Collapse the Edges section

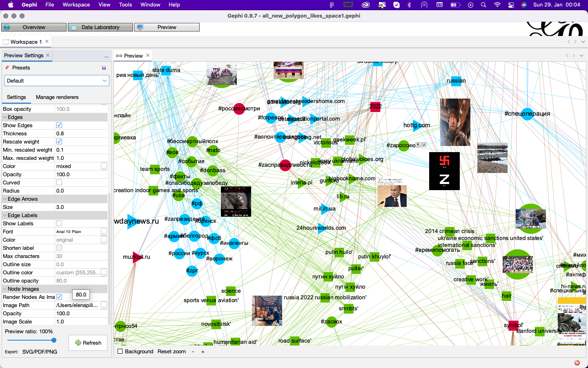5,117
